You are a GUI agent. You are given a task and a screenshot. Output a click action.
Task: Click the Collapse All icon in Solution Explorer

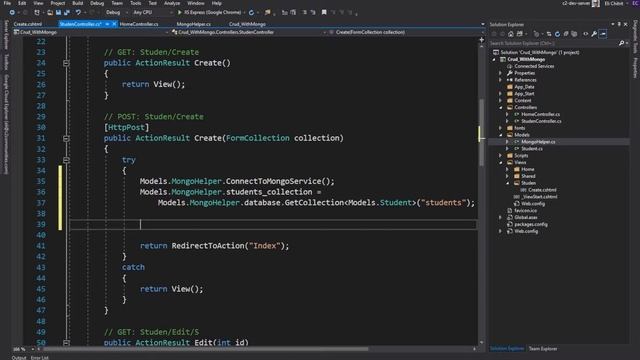point(566,34)
